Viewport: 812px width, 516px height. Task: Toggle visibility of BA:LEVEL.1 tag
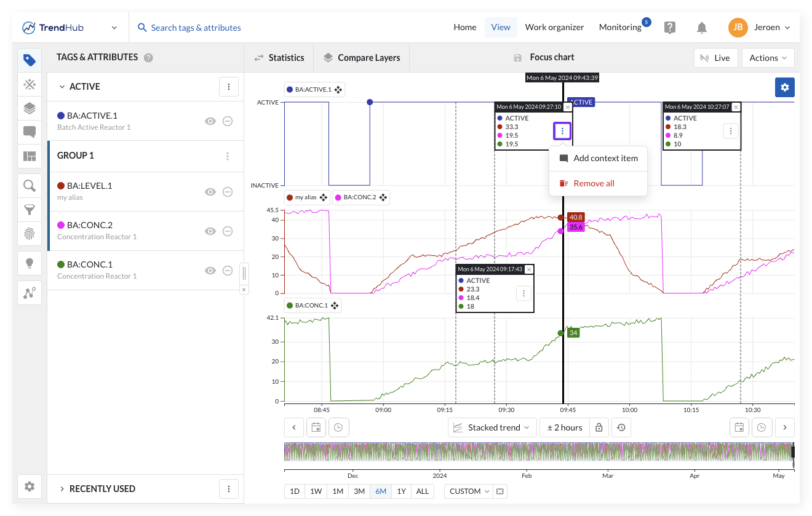[210, 192]
